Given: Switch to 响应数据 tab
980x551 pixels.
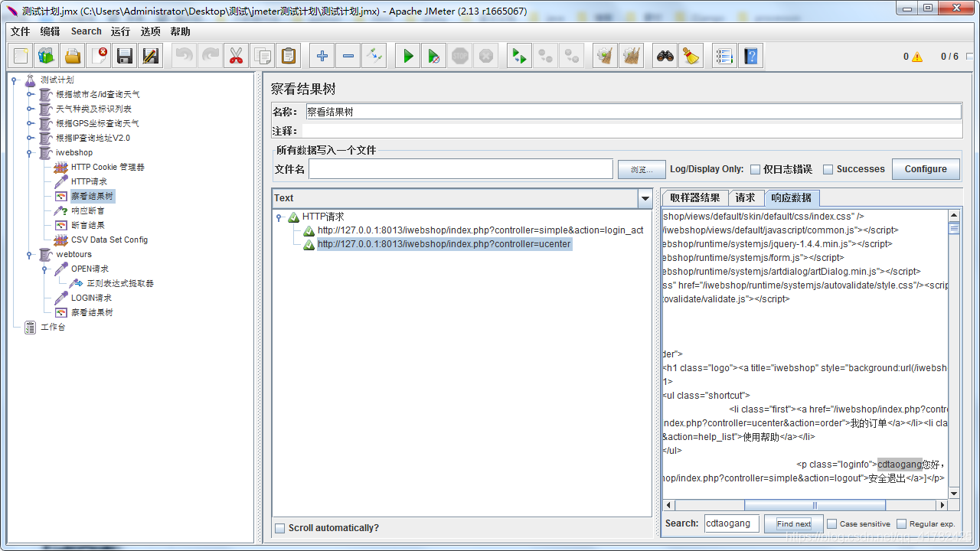Looking at the screenshot, I should point(792,197).
